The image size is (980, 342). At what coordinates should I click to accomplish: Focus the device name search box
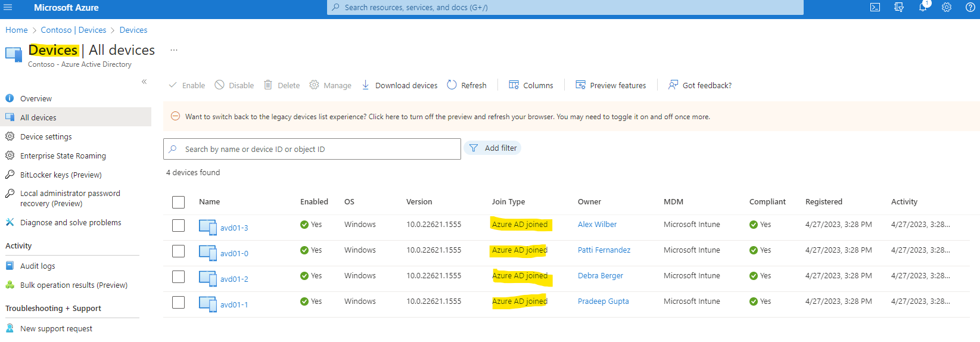(x=312, y=149)
